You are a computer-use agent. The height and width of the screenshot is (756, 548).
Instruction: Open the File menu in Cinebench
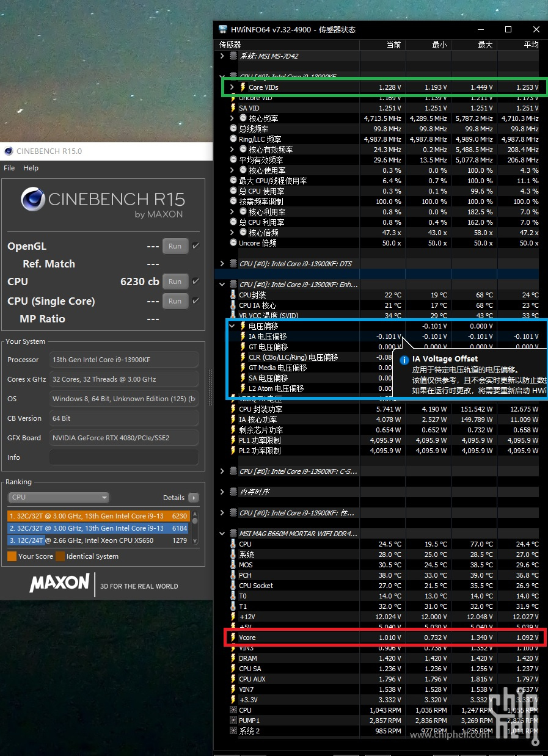click(x=9, y=168)
